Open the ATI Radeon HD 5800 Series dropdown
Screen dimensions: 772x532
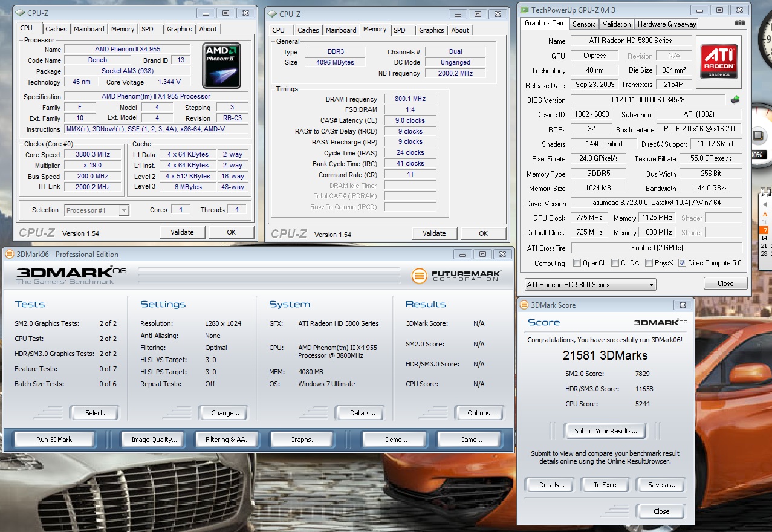coord(591,284)
